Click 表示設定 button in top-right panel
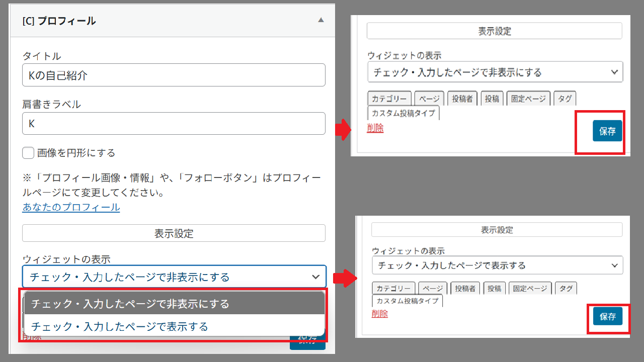The image size is (644, 362). pyautogui.click(x=495, y=31)
